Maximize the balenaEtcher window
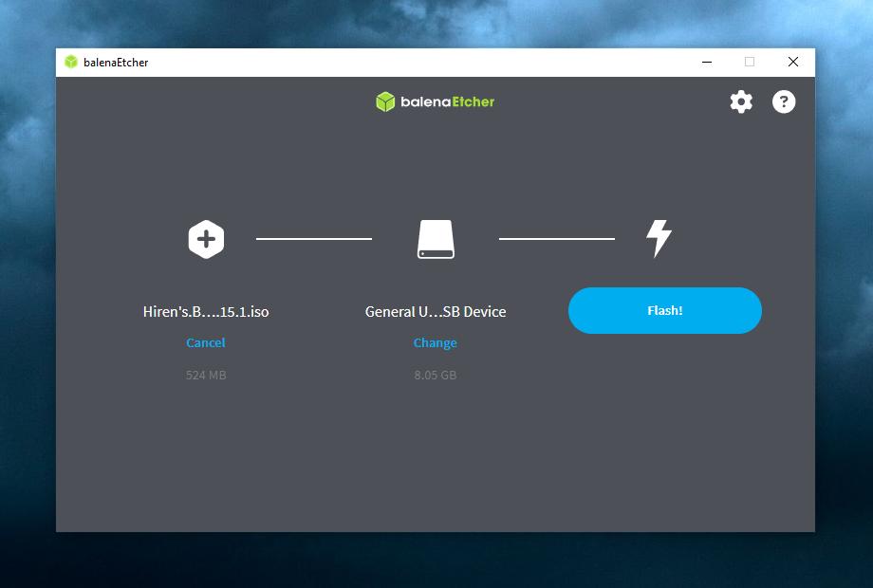The height and width of the screenshot is (588, 873). [x=750, y=63]
